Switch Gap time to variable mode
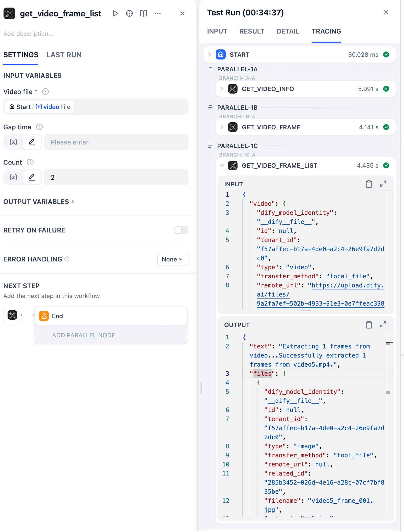Image resolution: width=404 pixels, height=532 pixels. click(x=13, y=142)
